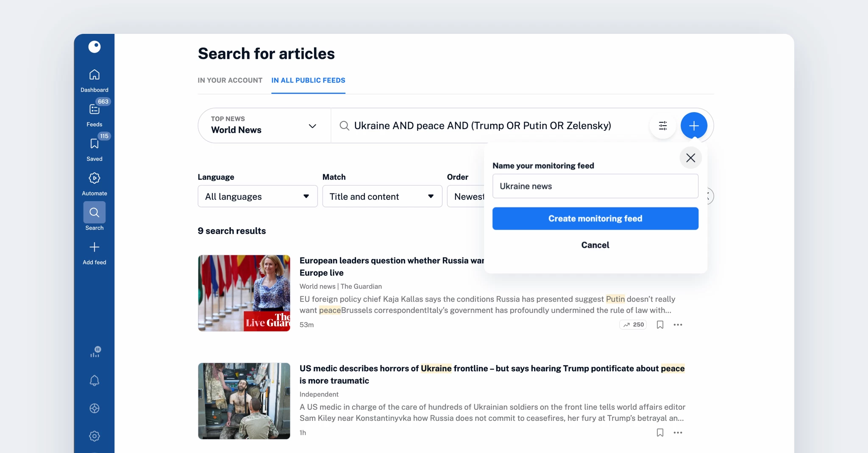Open the Automate section

[x=94, y=184]
